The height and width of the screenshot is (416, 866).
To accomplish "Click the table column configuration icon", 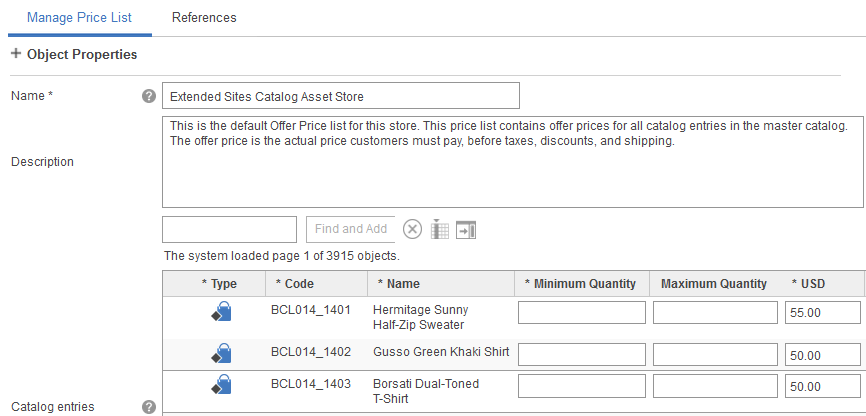I will (x=440, y=230).
